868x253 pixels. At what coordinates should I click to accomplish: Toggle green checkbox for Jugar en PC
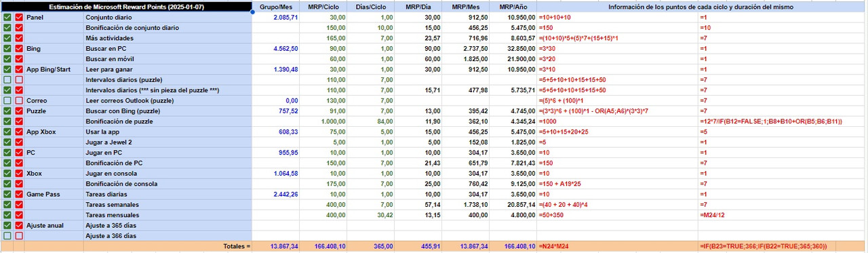(7, 153)
